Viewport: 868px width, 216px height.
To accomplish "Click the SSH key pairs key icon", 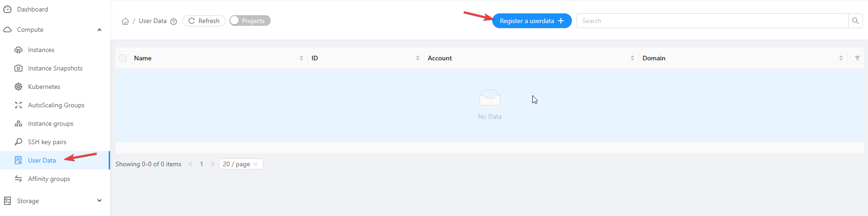I will [x=18, y=142].
